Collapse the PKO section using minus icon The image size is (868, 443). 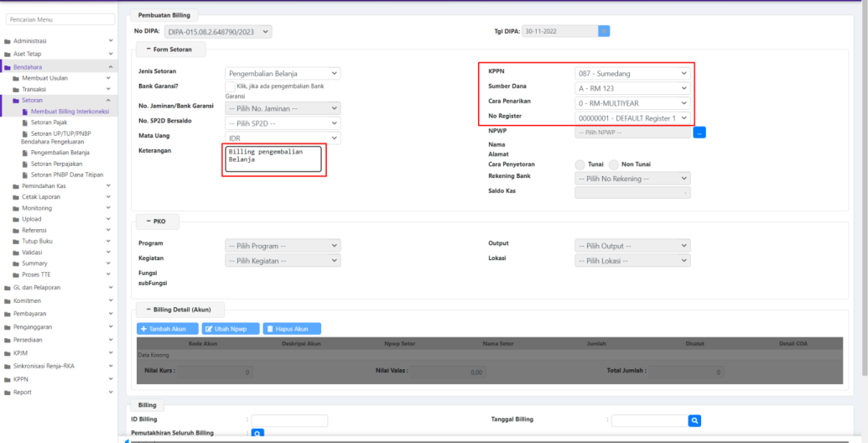[149, 221]
